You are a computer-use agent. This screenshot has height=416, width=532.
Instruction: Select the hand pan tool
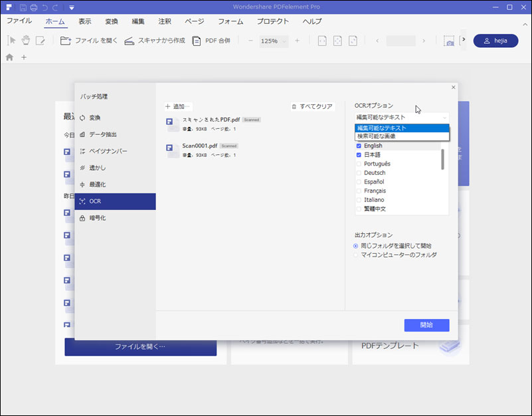(x=26, y=41)
